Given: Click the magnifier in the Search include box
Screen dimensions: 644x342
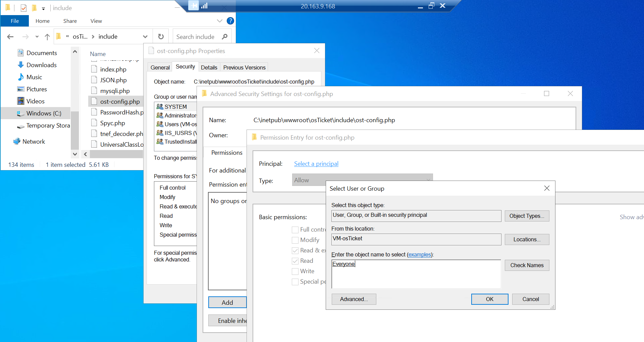Looking at the screenshot, I should pos(224,36).
